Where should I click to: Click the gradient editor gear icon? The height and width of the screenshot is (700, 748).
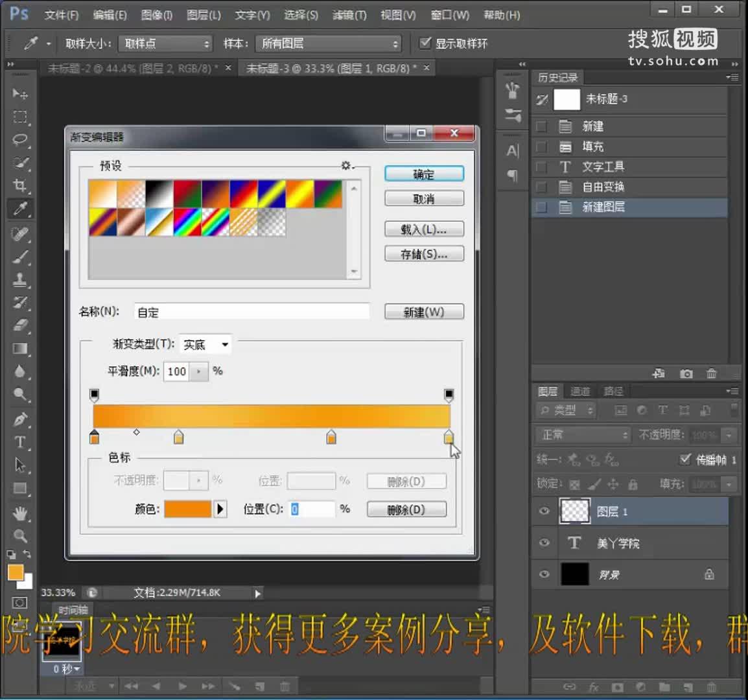(x=345, y=165)
